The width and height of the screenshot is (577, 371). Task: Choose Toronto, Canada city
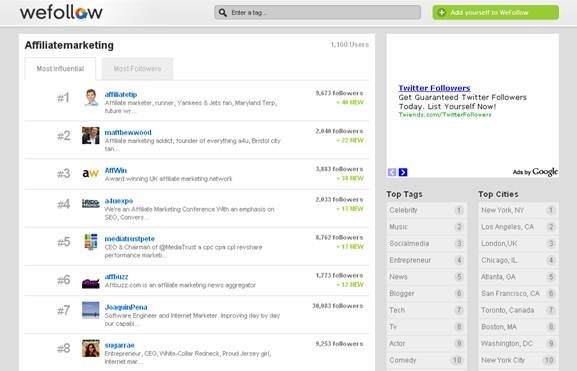pos(518,310)
